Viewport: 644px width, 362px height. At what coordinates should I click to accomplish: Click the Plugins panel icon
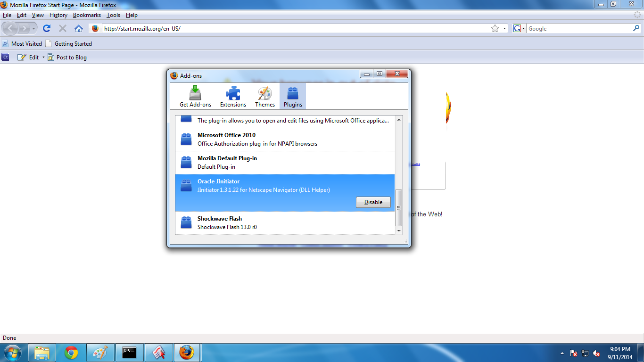[292, 96]
